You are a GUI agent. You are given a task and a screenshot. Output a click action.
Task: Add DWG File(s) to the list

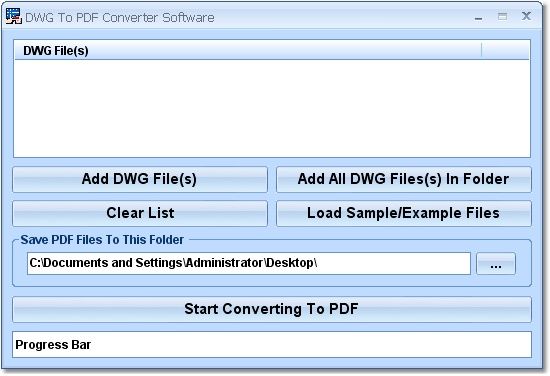[x=140, y=179]
